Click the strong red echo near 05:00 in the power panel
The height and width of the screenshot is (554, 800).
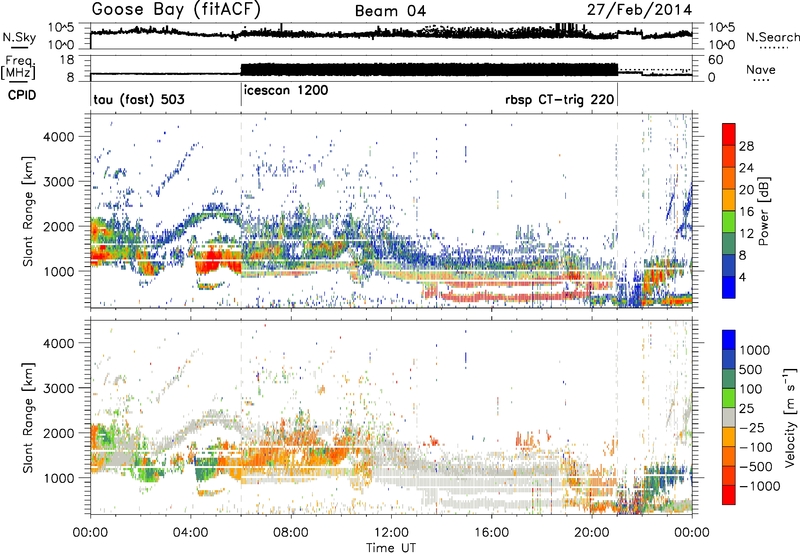point(212,263)
